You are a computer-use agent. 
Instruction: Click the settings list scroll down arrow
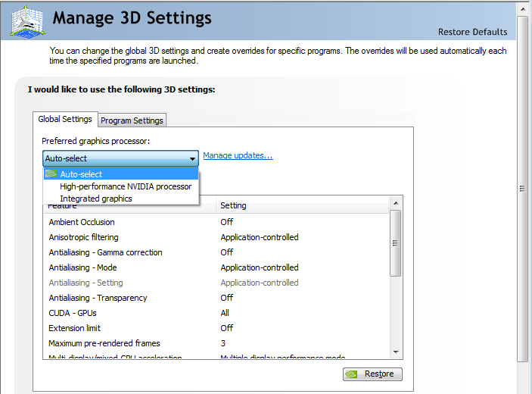396,352
